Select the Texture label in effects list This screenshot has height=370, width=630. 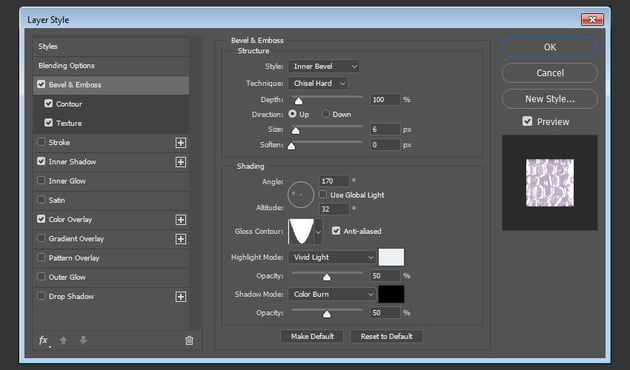[x=69, y=123]
